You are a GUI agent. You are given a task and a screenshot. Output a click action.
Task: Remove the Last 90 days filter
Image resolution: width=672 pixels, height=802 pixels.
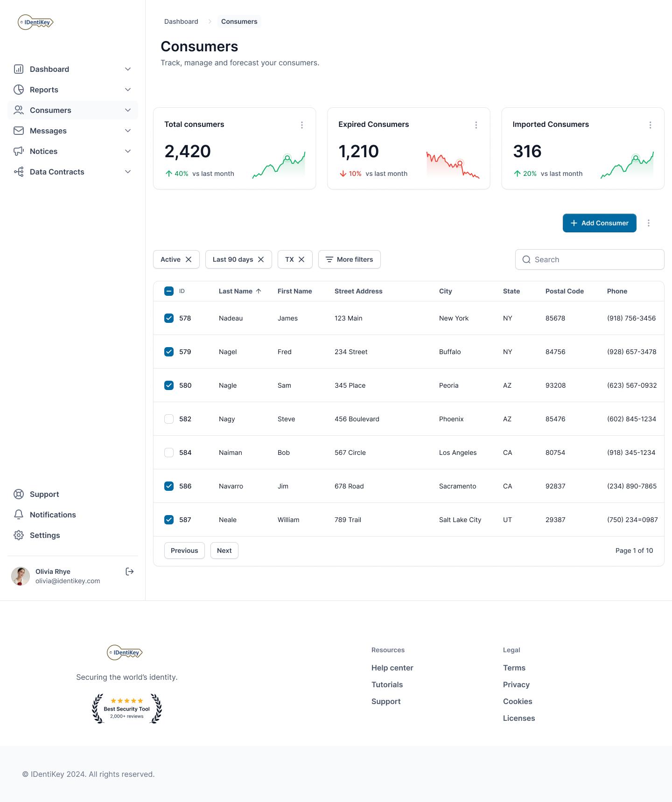click(x=261, y=259)
